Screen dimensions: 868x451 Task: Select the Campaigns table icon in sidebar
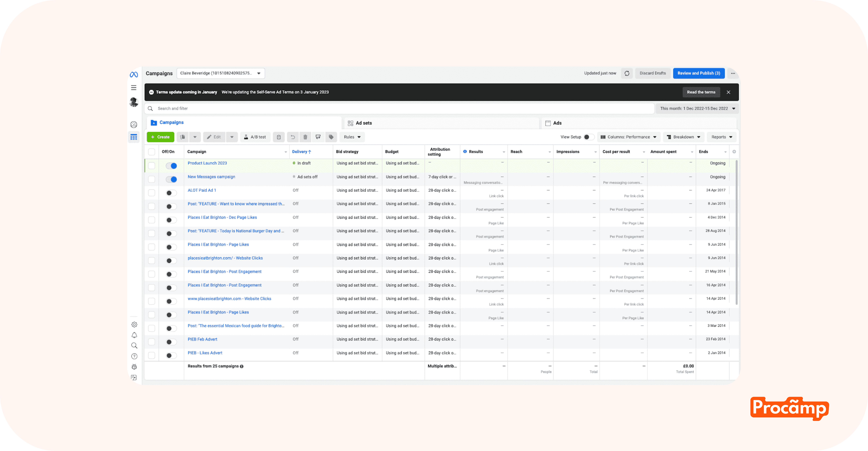134,137
